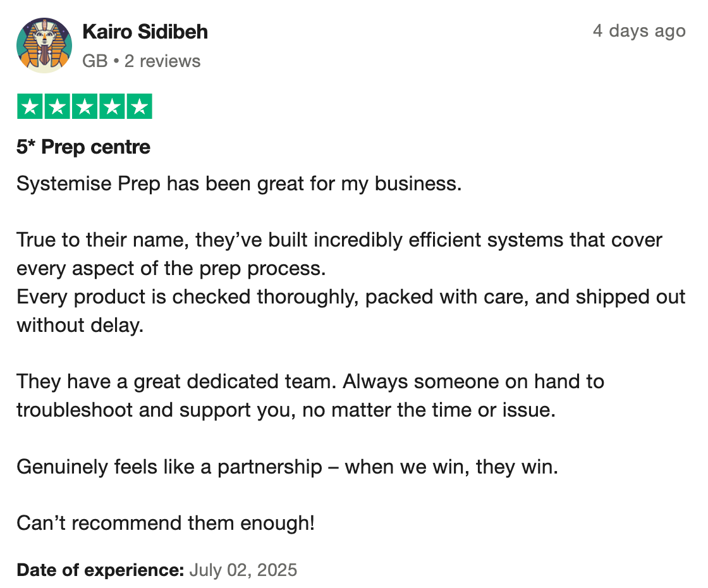
Task: Open the reviewer's "2 reviews" count
Action: [162, 61]
